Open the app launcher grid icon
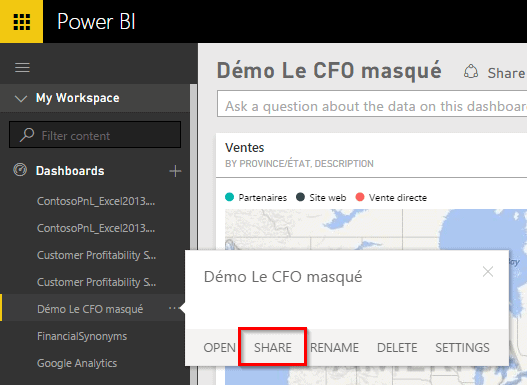 pyautogui.click(x=22, y=22)
